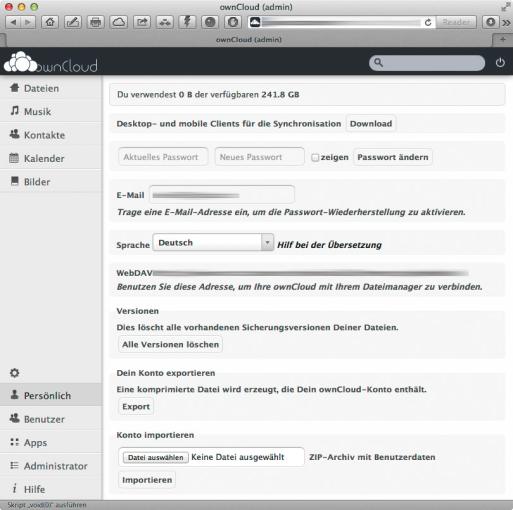This screenshot has height=510, width=513.
Task: Open a new tab with plus button
Action: click(x=503, y=40)
